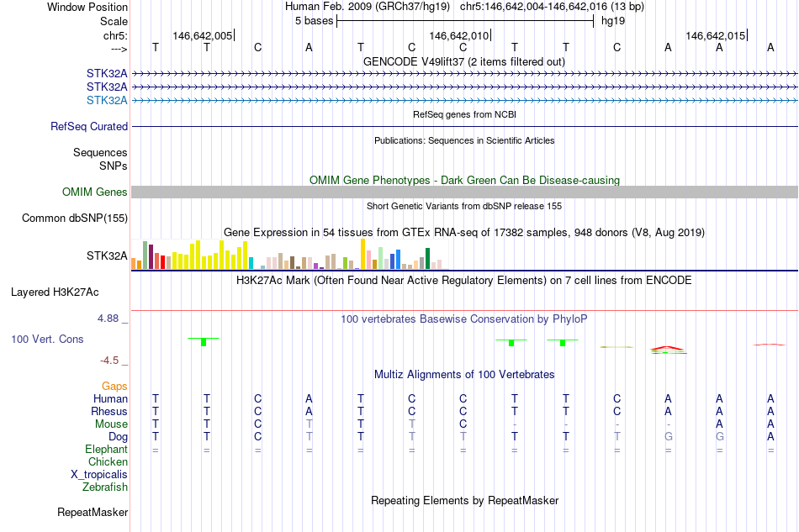Click the Sequences track label
Screen dimensions: 799x532
tap(100, 152)
